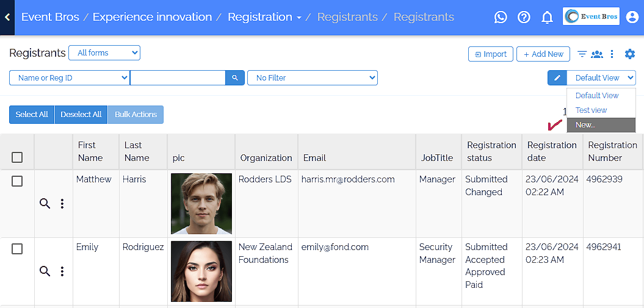Click the search text input field
The image size is (644, 308).
(178, 78)
